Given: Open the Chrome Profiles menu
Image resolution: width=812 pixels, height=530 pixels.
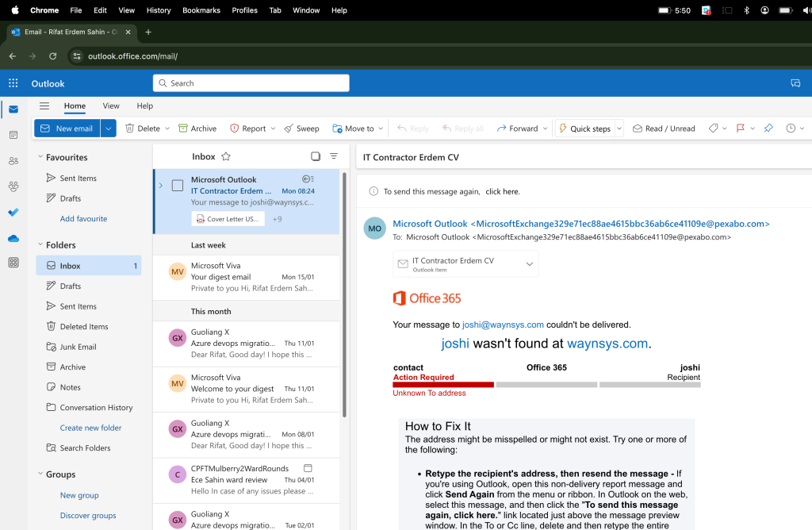Looking at the screenshot, I should [x=244, y=10].
